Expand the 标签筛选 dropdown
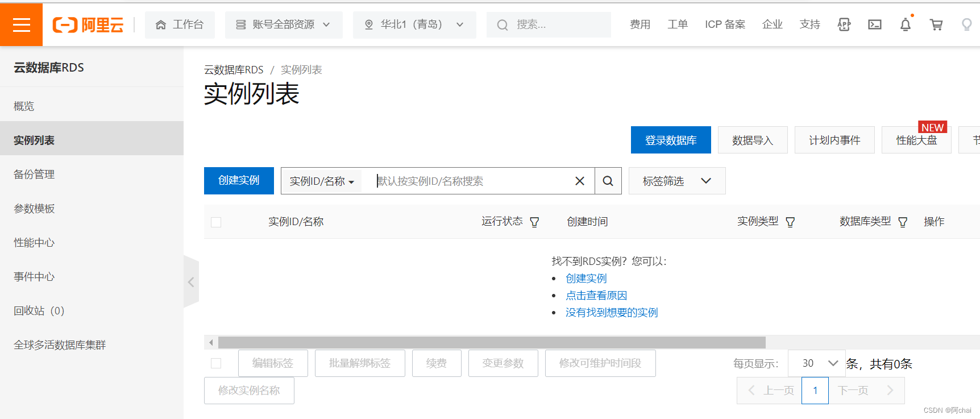 coord(677,181)
